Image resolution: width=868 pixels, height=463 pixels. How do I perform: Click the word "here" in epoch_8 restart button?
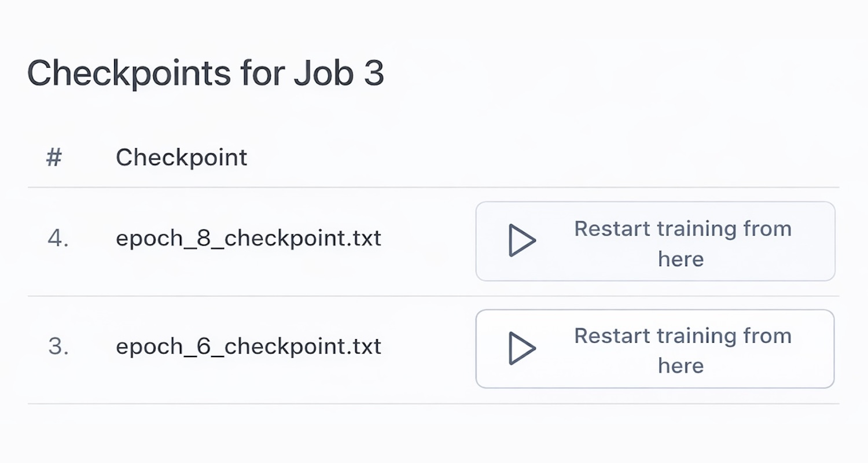(x=681, y=259)
